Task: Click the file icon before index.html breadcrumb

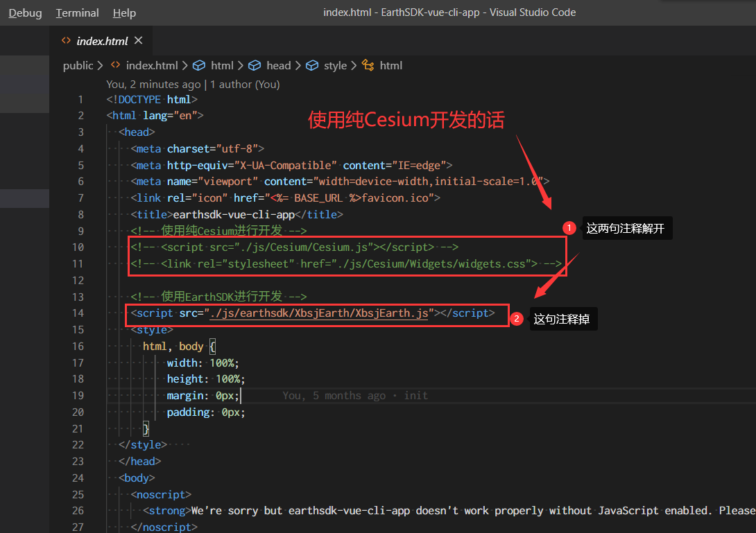Action: click(116, 64)
